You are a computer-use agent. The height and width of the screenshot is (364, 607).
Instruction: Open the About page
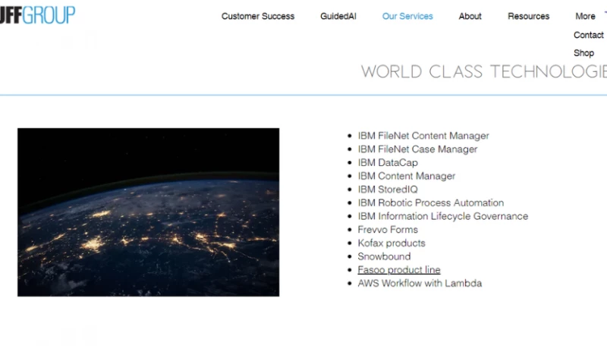pos(470,16)
